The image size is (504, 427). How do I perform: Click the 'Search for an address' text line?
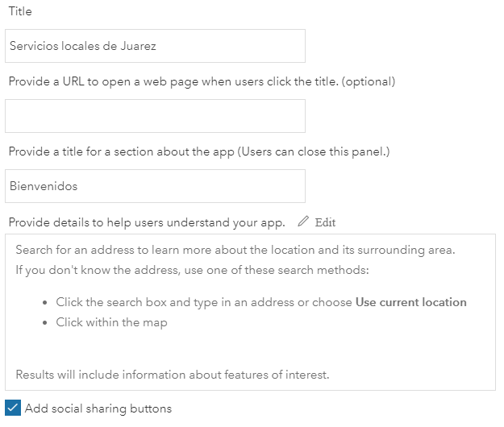235,250
